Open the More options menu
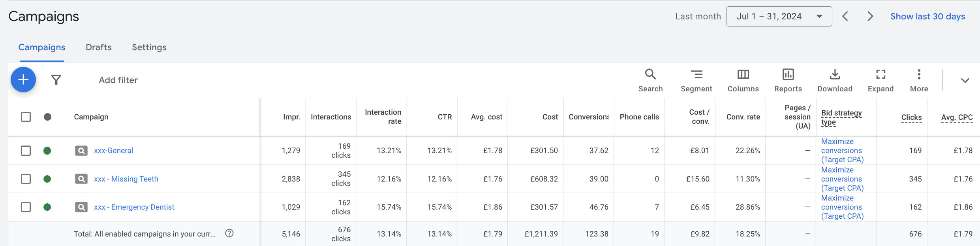Image resolution: width=980 pixels, height=246 pixels. click(x=919, y=80)
